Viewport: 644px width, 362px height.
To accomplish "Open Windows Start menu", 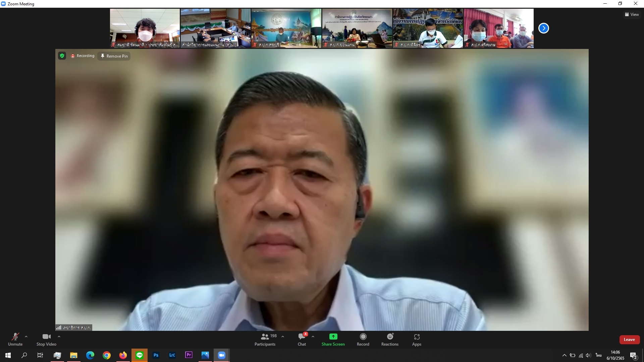I will click(8, 355).
